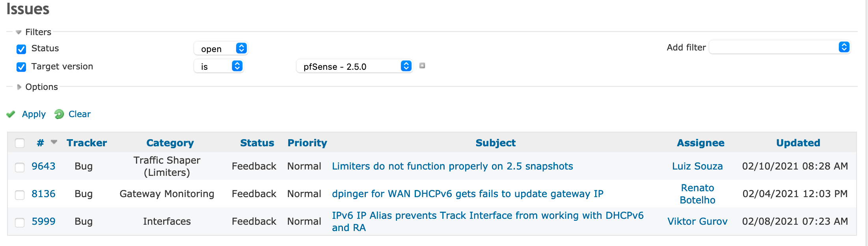Open issue 'Limiters do not function properly' link

pos(452,166)
